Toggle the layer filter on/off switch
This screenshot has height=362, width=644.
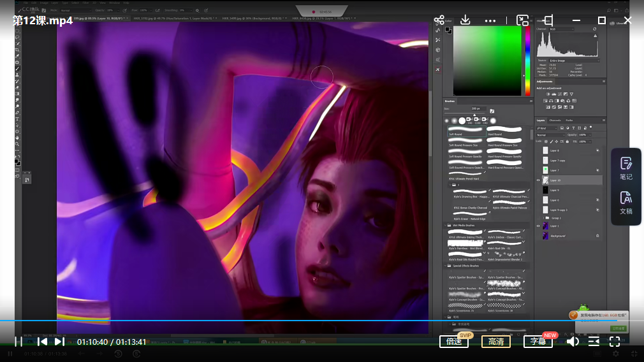590,127
